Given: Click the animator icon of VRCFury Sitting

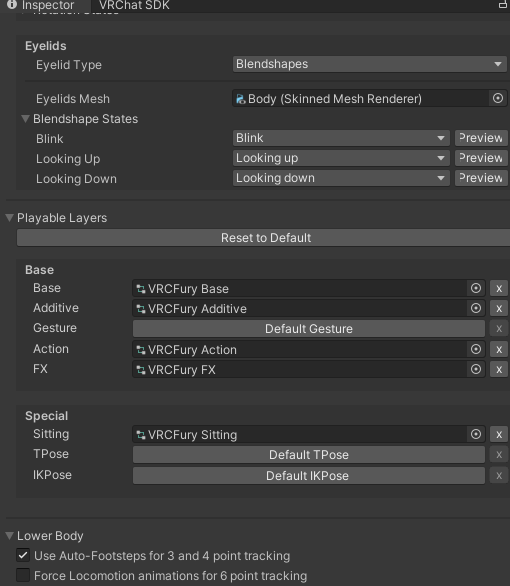Looking at the screenshot, I should coord(141,435).
